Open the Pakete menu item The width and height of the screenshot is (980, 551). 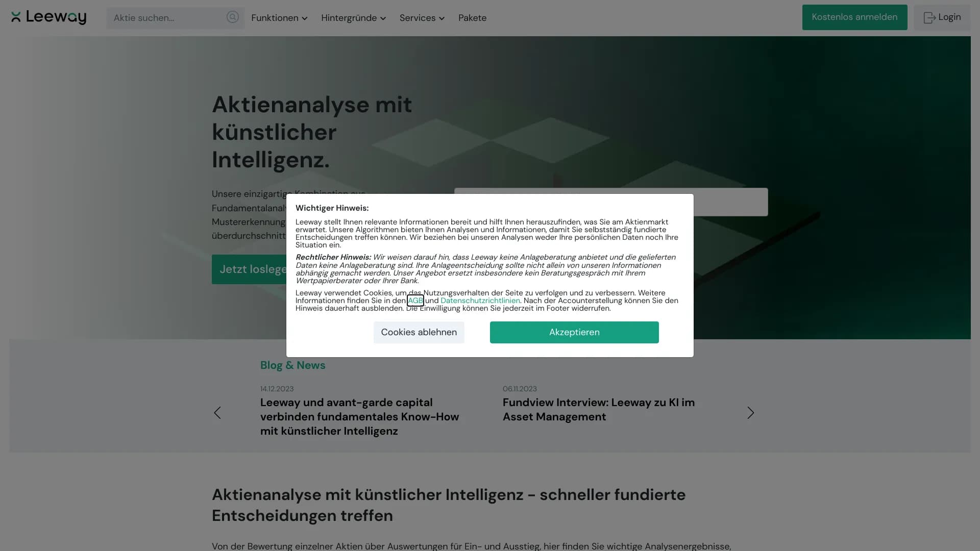pyautogui.click(x=472, y=18)
